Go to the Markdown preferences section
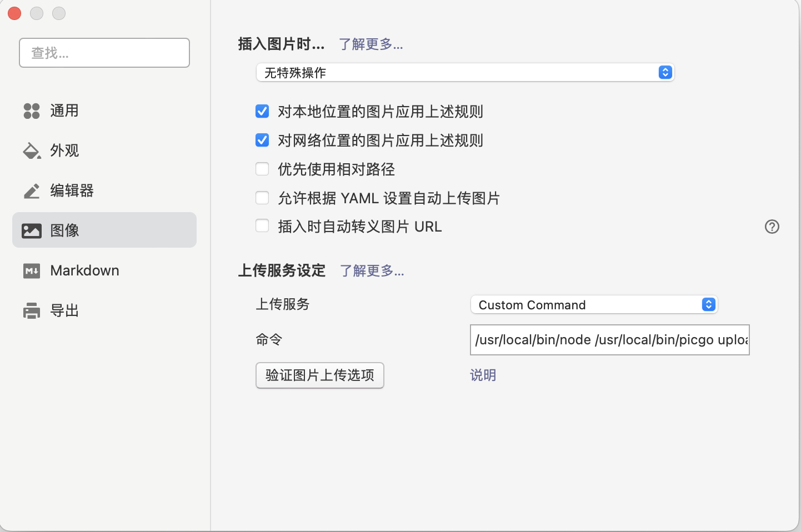 (x=104, y=271)
